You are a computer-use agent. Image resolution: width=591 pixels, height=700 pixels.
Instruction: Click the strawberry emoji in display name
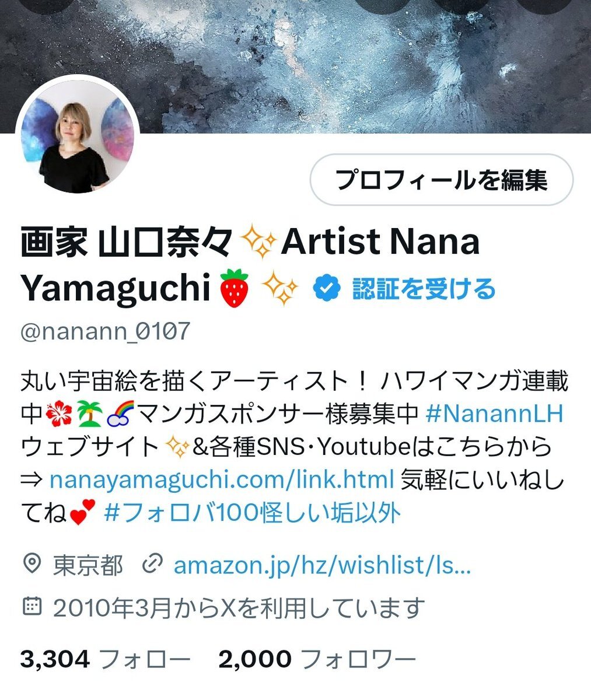coord(235,288)
